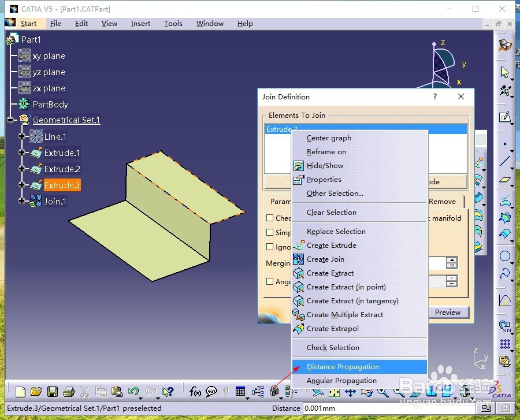
Task: Click the speech bubble comment icon
Action: pos(211,392)
